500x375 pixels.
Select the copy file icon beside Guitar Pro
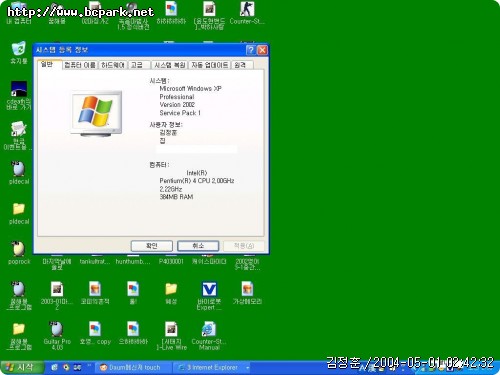coord(95,329)
